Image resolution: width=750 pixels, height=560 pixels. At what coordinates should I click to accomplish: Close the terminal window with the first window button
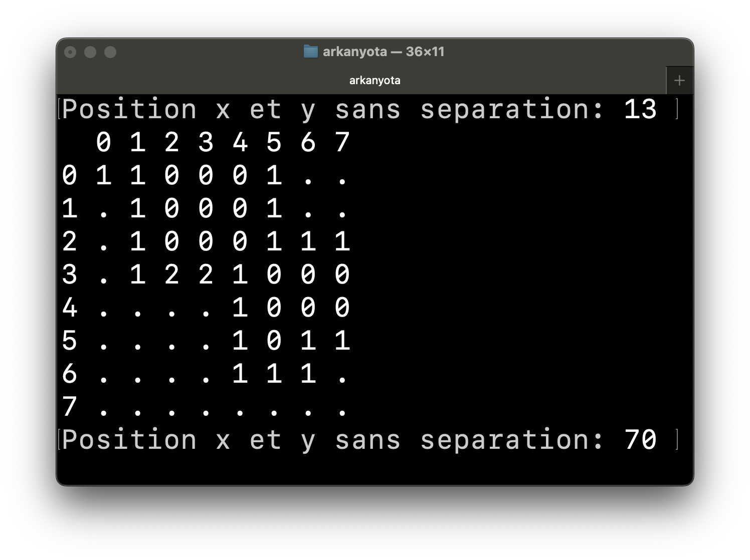coord(71,52)
